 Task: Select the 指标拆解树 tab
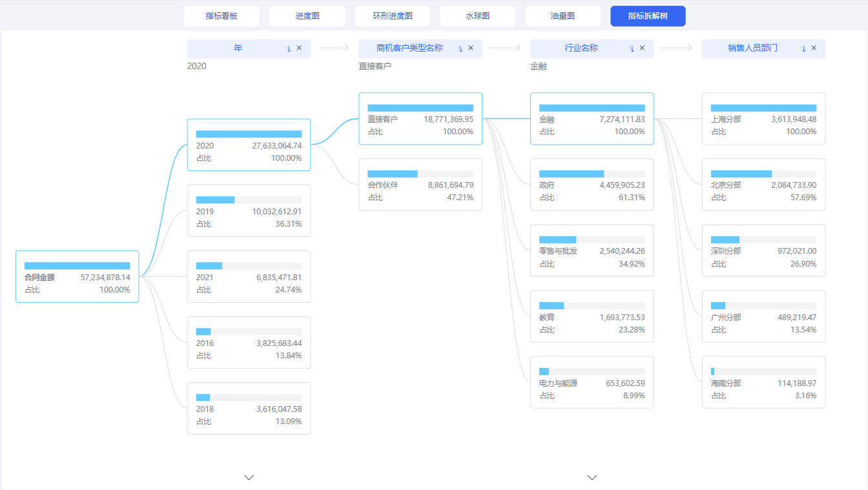(648, 16)
